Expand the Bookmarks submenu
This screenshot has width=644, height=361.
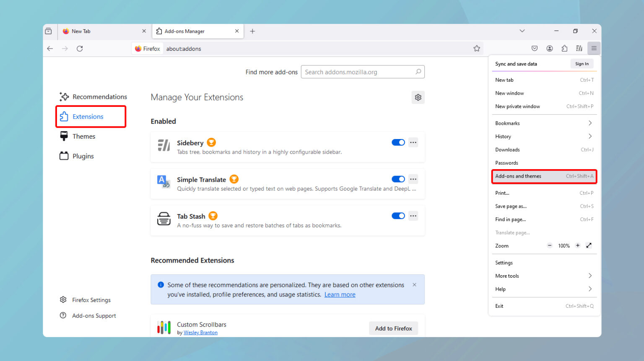[544, 123]
